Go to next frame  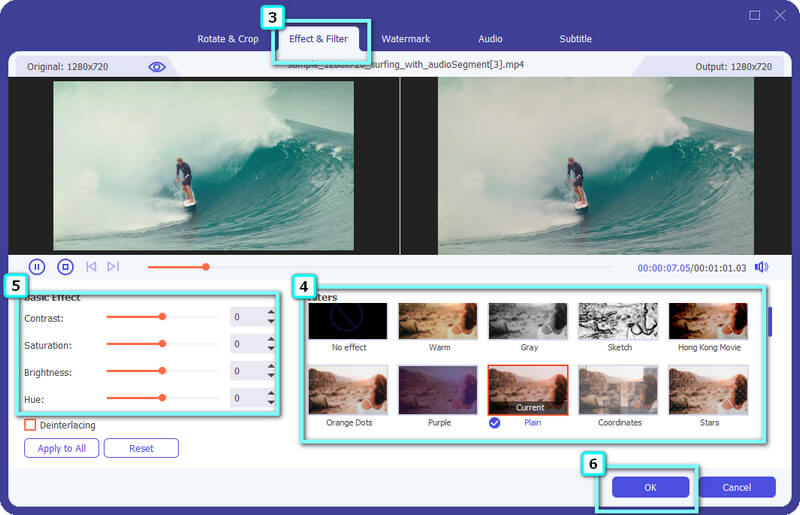(113, 266)
